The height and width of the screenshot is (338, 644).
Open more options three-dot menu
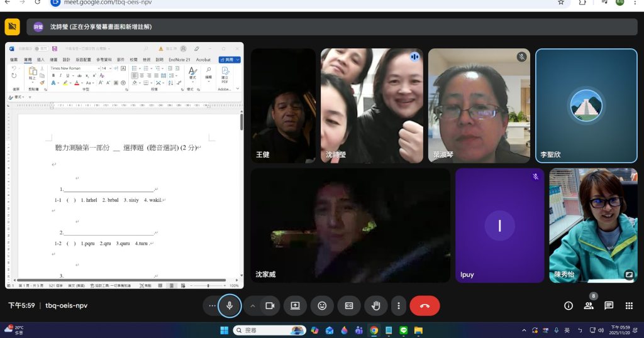(399, 306)
